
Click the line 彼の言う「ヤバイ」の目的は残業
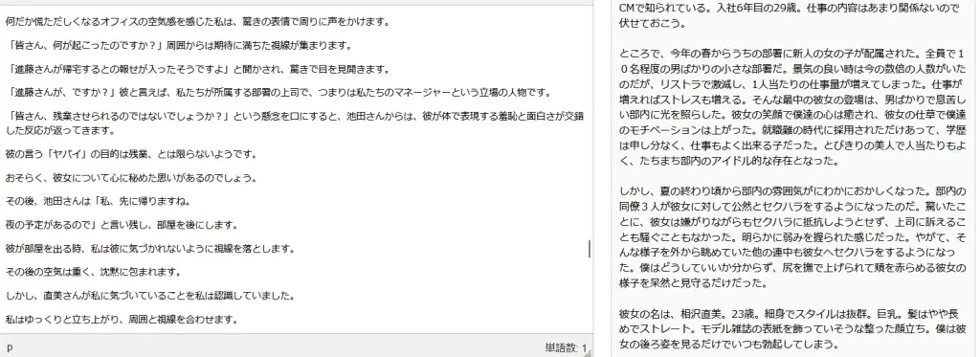point(131,154)
